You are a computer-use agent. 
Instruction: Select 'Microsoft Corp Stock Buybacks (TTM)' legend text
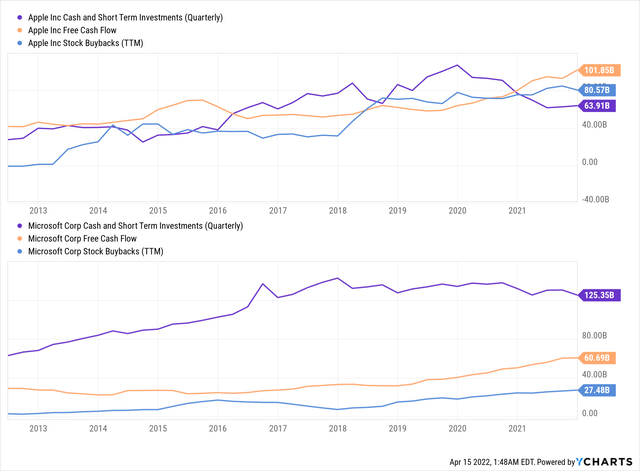pyautogui.click(x=96, y=251)
